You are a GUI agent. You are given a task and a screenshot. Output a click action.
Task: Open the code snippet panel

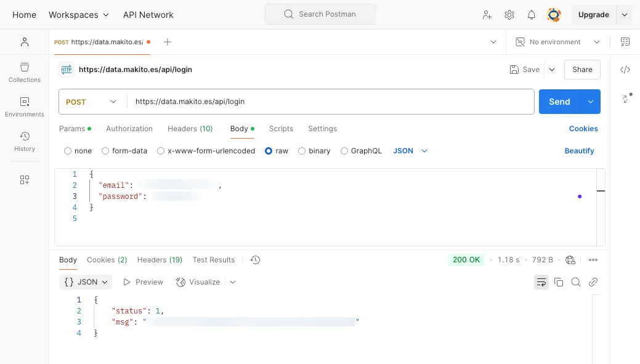[625, 70]
